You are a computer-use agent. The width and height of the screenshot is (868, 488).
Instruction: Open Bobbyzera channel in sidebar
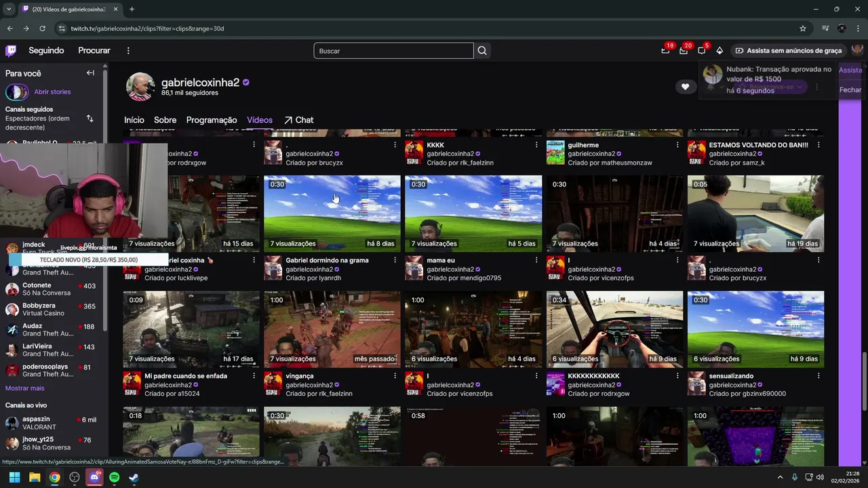point(51,310)
